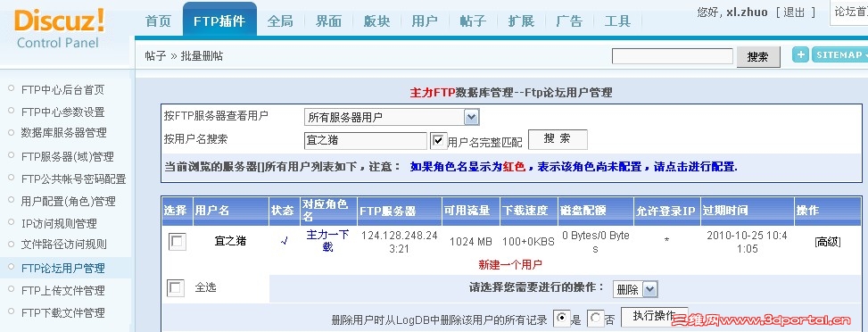Click the 124.128.248.243:21 server cell

[399, 242]
